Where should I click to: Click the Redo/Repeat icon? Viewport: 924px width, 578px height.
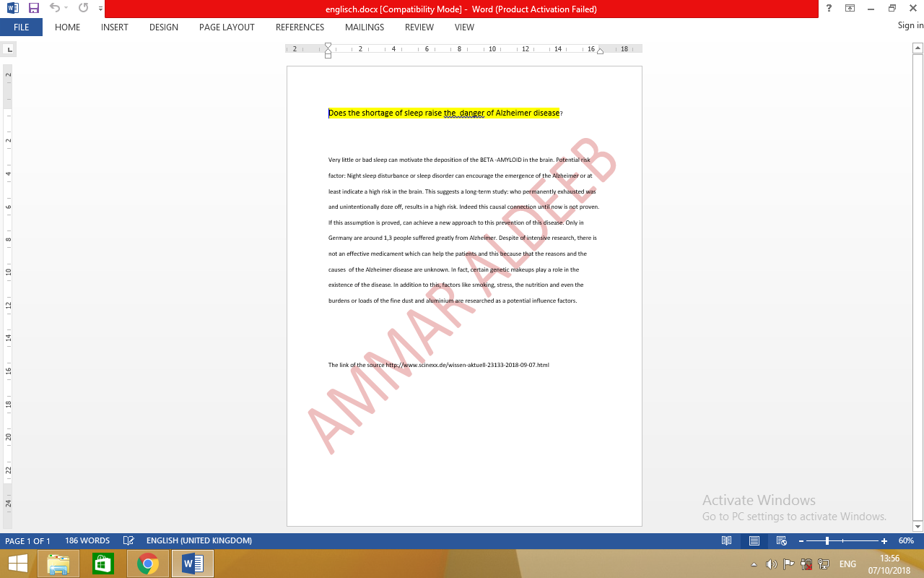tap(83, 9)
